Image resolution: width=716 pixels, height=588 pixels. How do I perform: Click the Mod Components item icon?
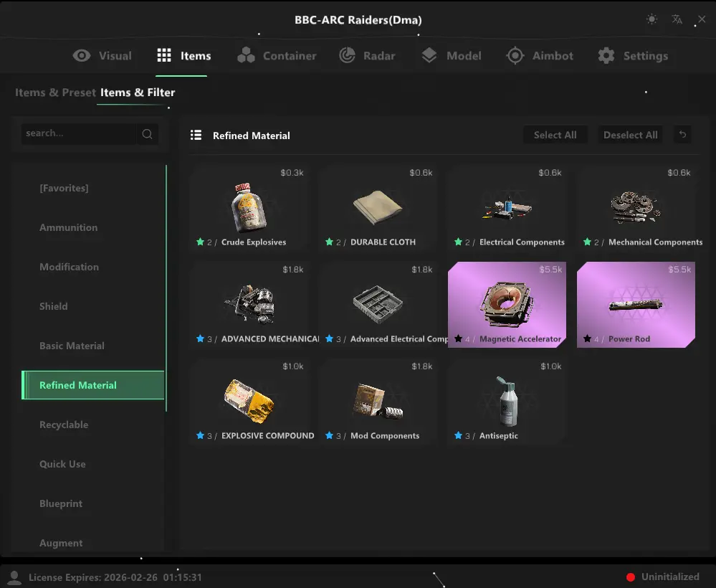(378, 402)
